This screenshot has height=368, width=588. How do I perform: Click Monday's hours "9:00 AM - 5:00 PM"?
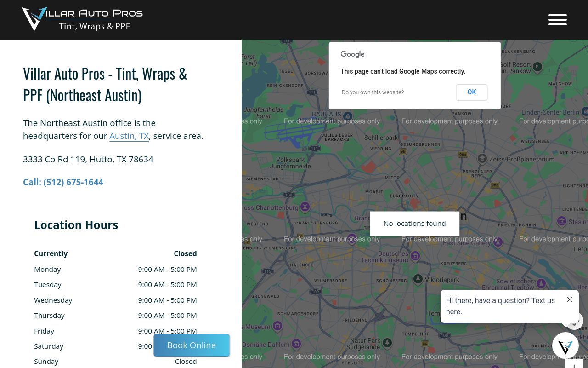point(167,269)
